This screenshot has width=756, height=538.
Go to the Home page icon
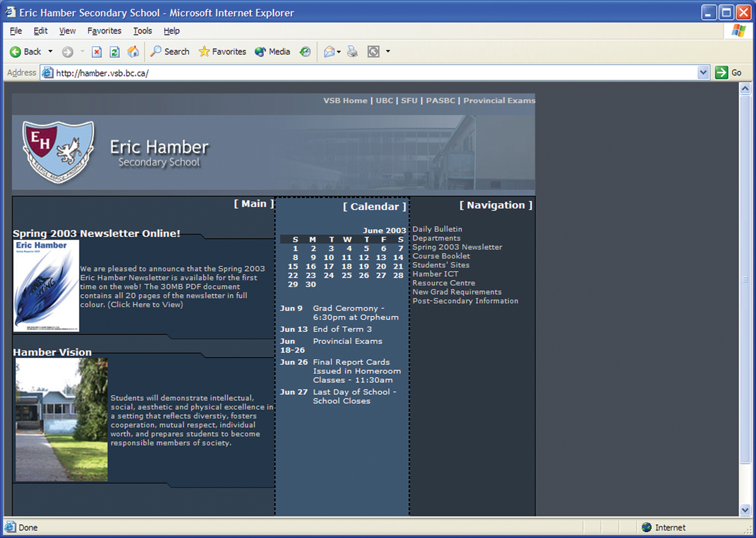tap(133, 52)
